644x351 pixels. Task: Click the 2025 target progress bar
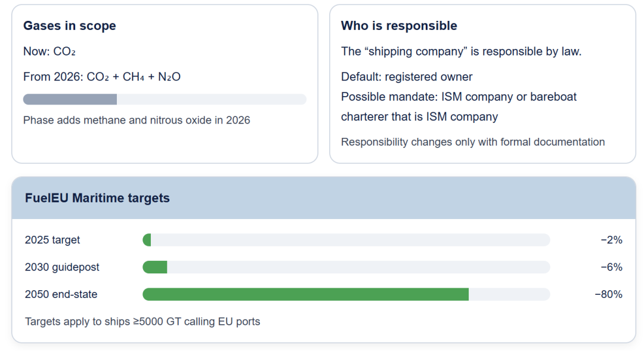click(x=346, y=240)
